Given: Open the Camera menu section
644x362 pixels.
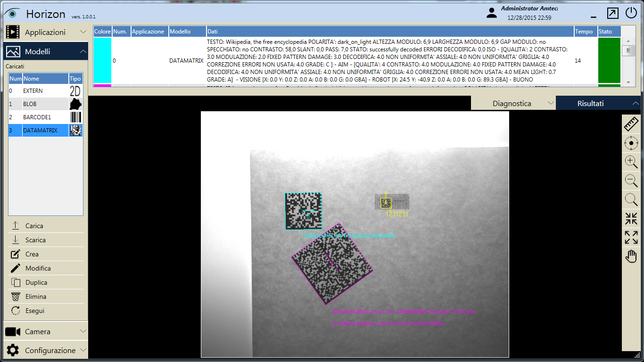Looking at the screenshot, I should coord(45,331).
